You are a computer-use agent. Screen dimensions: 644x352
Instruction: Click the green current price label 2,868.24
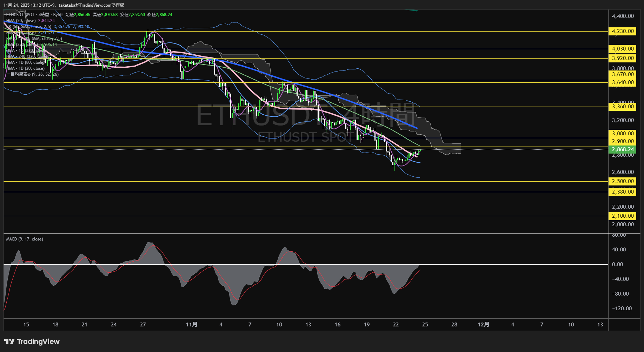[623, 149]
